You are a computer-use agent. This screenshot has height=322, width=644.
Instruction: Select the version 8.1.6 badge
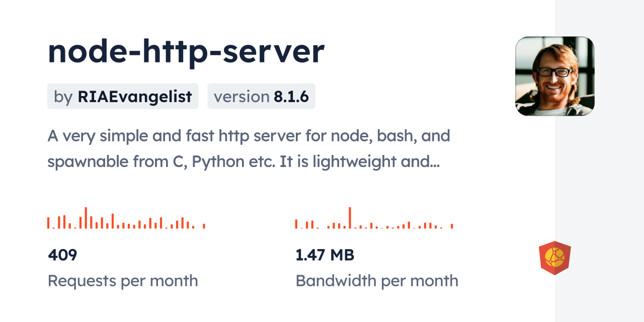click(x=261, y=96)
